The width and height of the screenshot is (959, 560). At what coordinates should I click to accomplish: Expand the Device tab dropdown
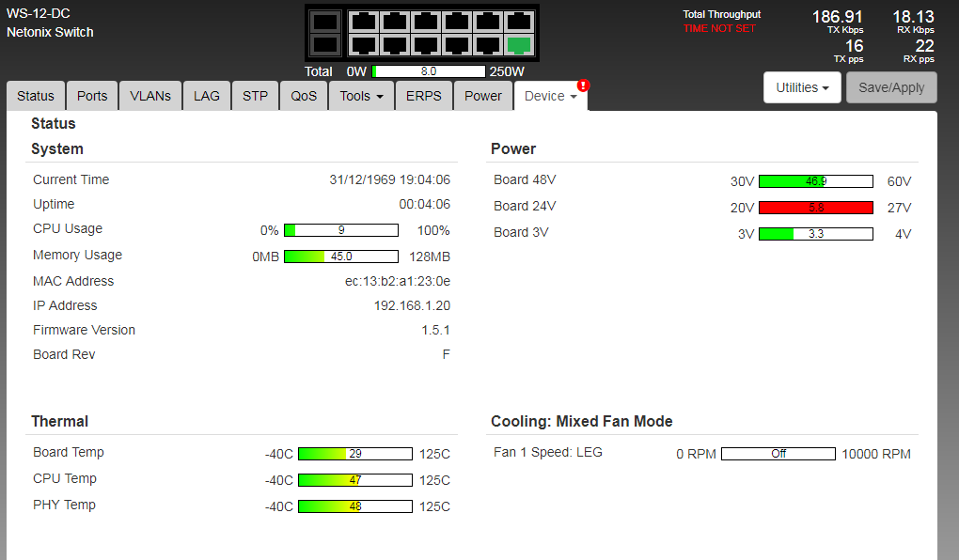[x=550, y=96]
